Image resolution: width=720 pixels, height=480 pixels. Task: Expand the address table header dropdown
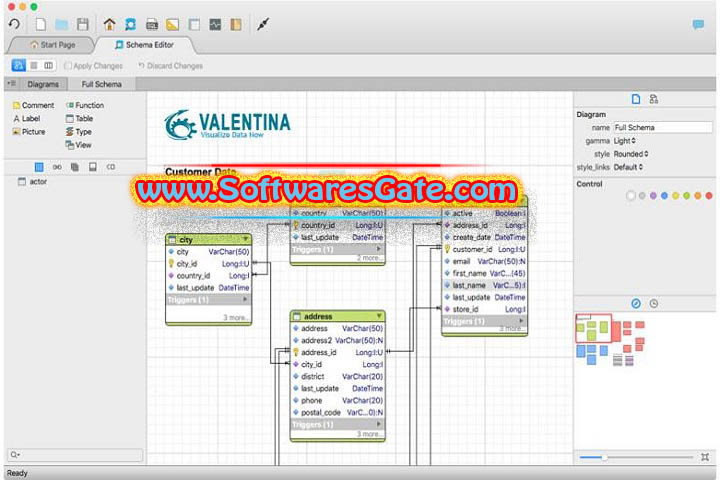pos(379,316)
